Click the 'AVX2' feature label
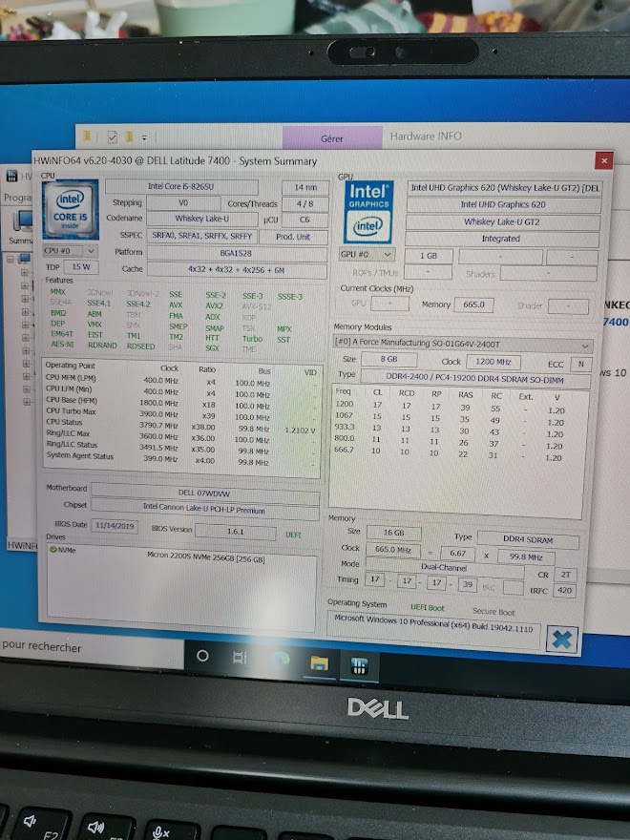The width and height of the screenshot is (630, 840). (214, 305)
